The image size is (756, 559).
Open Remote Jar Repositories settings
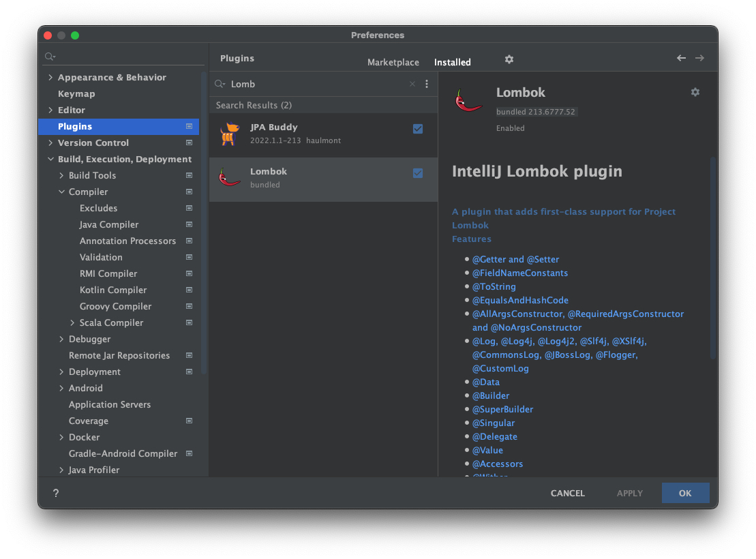click(x=119, y=355)
